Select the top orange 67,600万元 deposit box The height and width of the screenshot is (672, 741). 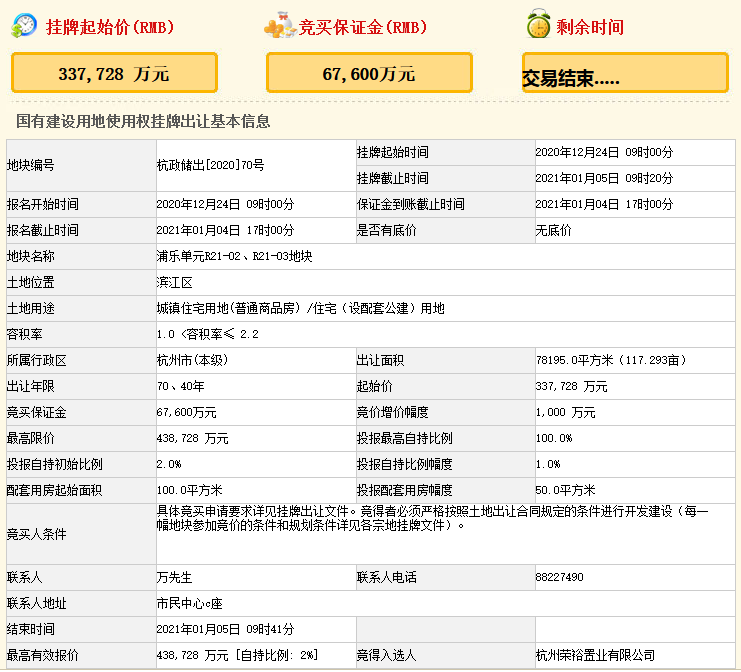pos(370,73)
